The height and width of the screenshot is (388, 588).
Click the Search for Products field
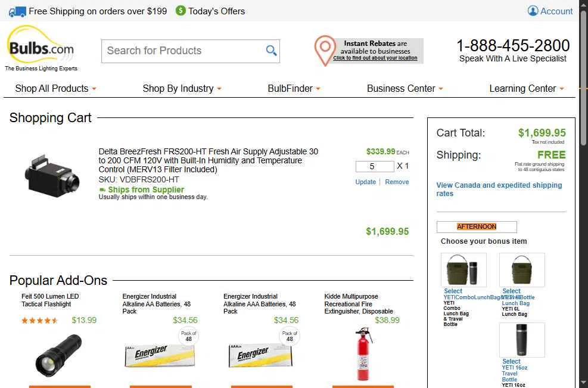coord(191,51)
